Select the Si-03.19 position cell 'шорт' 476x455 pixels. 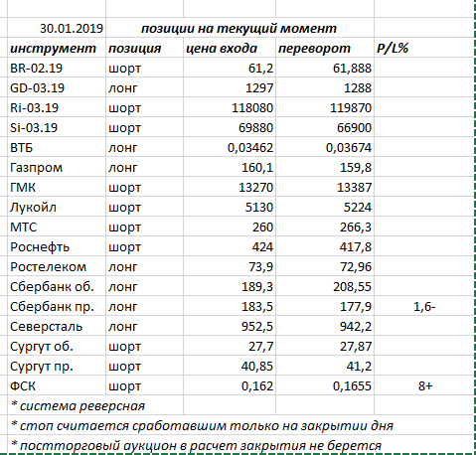pos(144,127)
